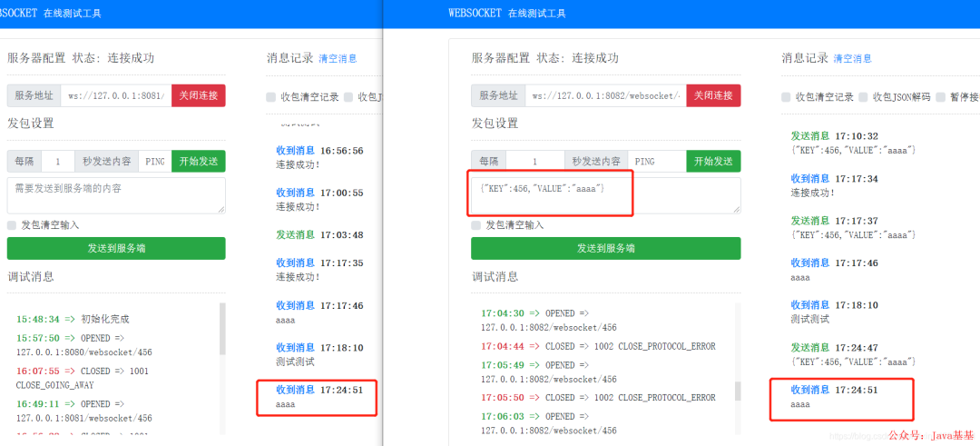Click the textarea containing KEY 456 JSON
980x446 pixels.
605,195
